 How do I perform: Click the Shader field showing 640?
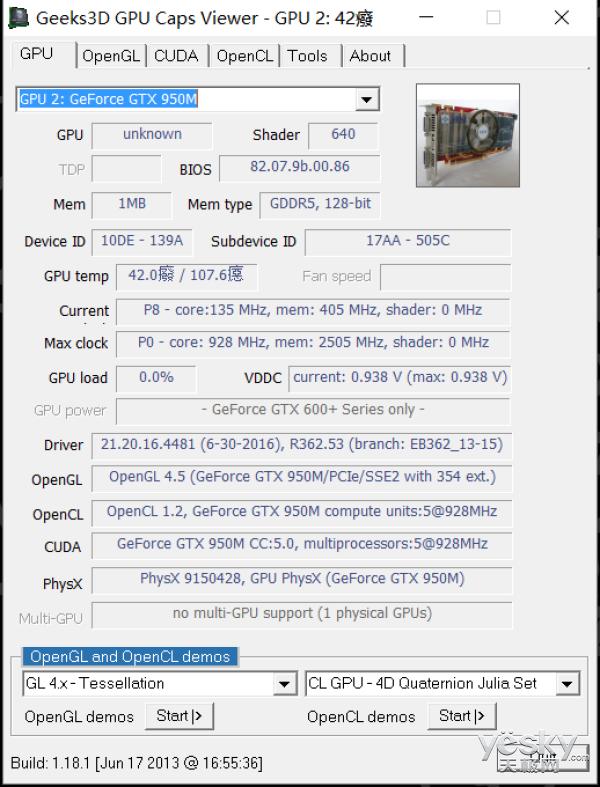point(343,136)
